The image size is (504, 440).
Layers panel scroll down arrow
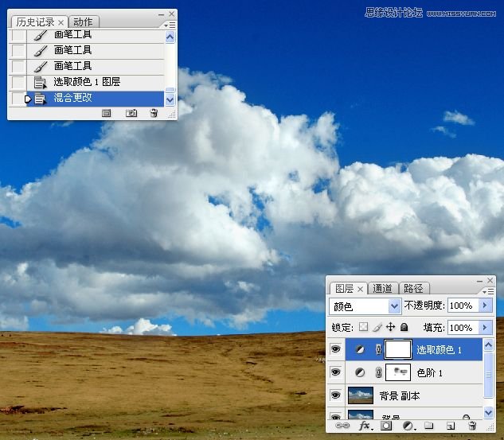pos(489,412)
